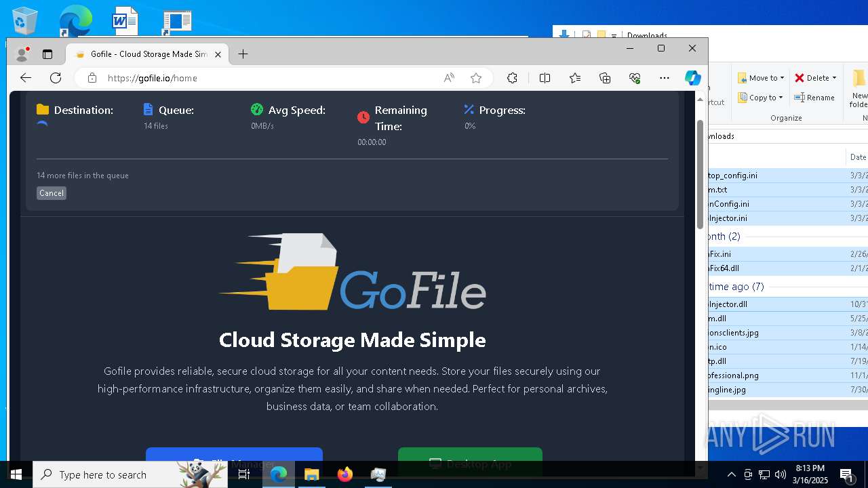Click the green Desktop App button
This screenshot has height=488, width=868.
pyautogui.click(x=470, y=462)
